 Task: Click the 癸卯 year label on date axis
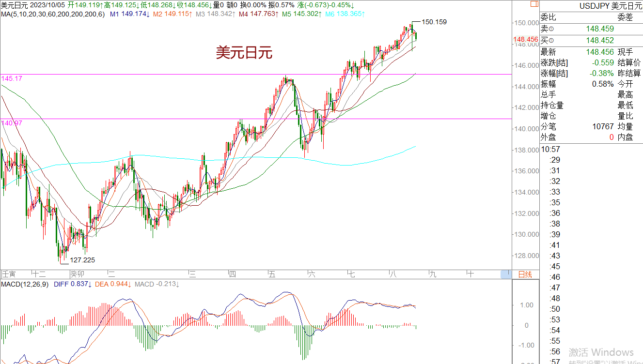point(77,274)
